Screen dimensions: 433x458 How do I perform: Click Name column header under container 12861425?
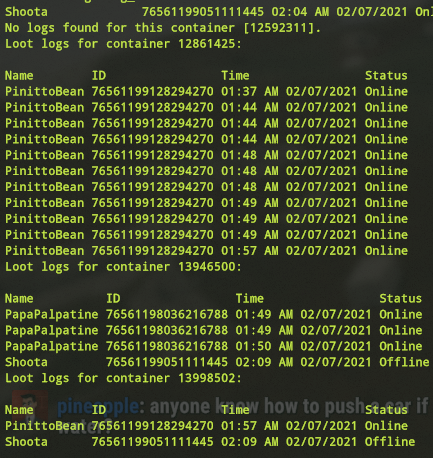[x=19, y=76]
